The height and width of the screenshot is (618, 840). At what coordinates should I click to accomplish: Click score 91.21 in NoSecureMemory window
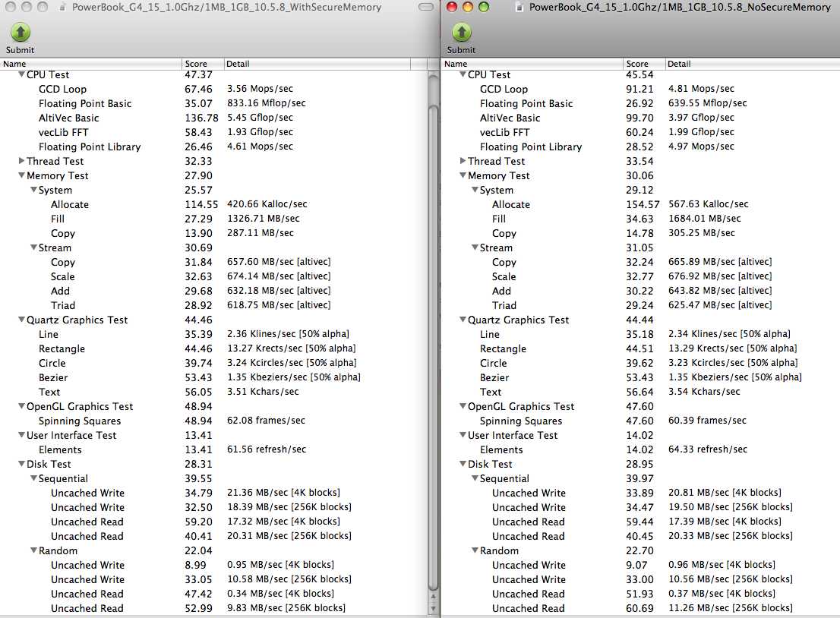pos(639,89)
